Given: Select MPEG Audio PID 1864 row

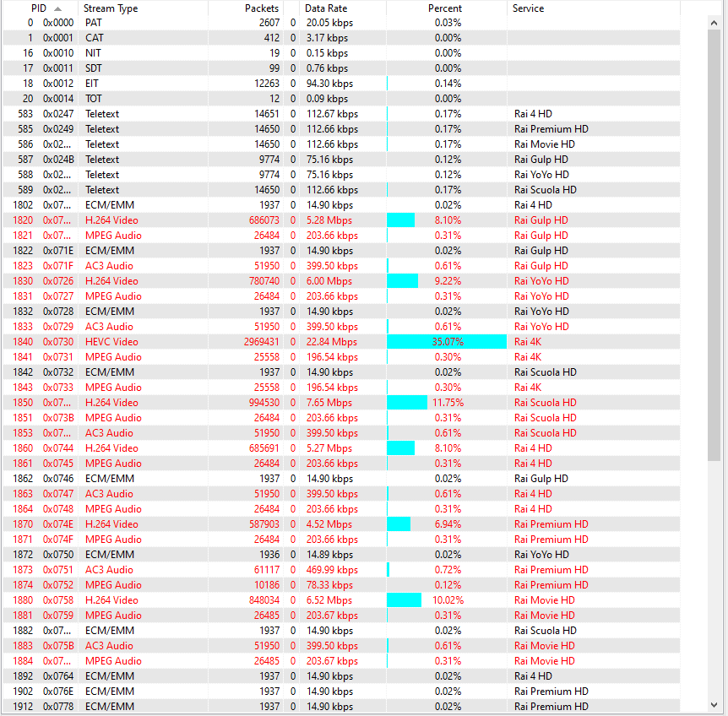Looking at the screenshot, I should 341,509.
